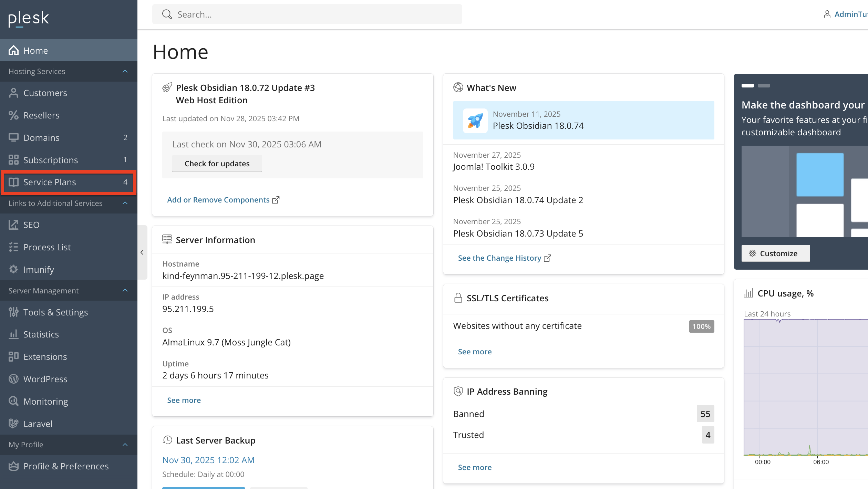Open Customers via its person icon
The width and height of the screenshot is (868, 489).
coord(13,93)
